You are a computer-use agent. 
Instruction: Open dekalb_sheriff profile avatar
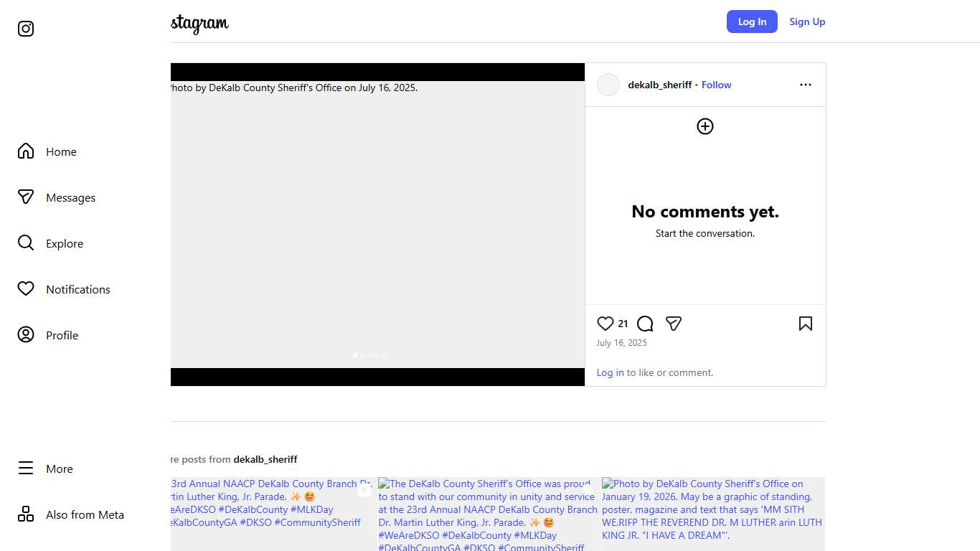[x=608, y=85]
